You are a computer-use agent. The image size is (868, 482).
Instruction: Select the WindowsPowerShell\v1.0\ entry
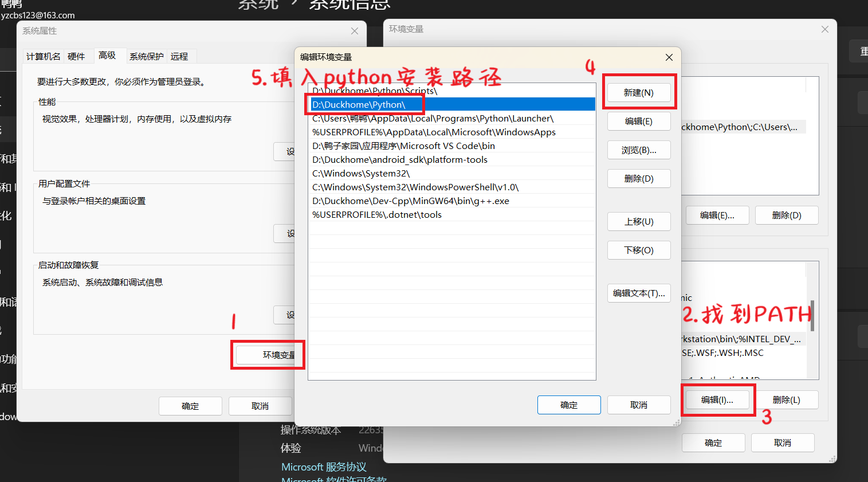pos(451,187)
